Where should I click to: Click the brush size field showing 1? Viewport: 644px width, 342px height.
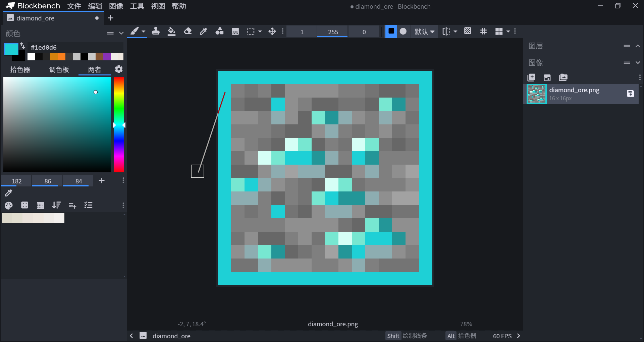(x=302, y=32)
